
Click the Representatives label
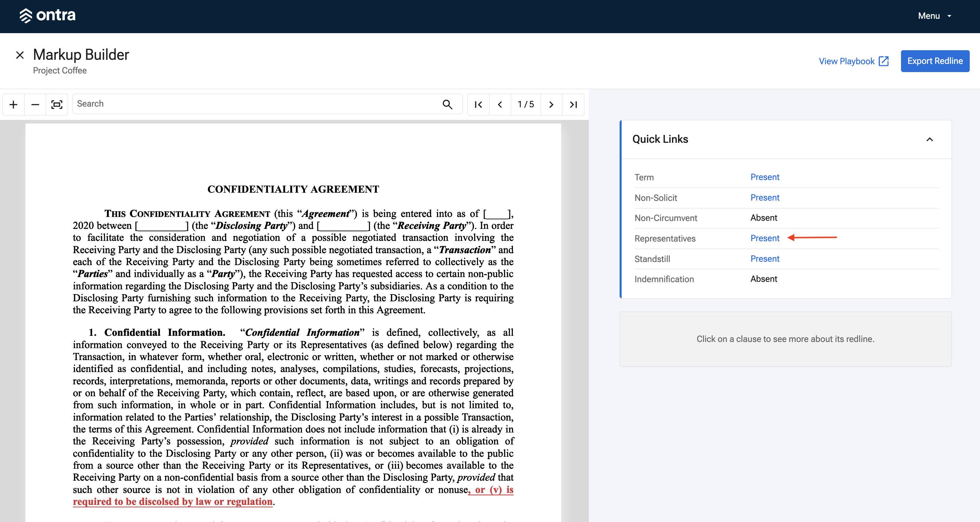coord(665,239)
